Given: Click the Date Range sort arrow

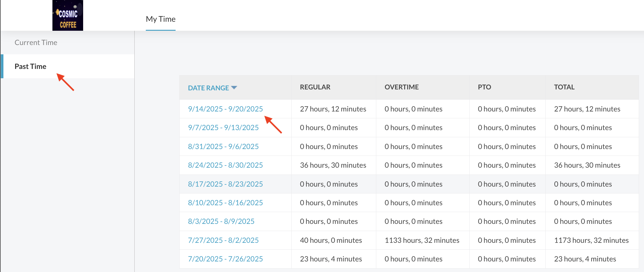Looking at the screenshot, I should click(x=234, y=88).
